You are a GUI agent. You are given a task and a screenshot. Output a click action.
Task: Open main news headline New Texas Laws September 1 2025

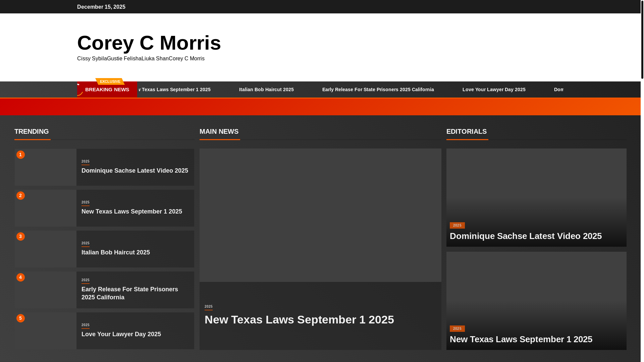pyautogui.click(x=299, y=319)
